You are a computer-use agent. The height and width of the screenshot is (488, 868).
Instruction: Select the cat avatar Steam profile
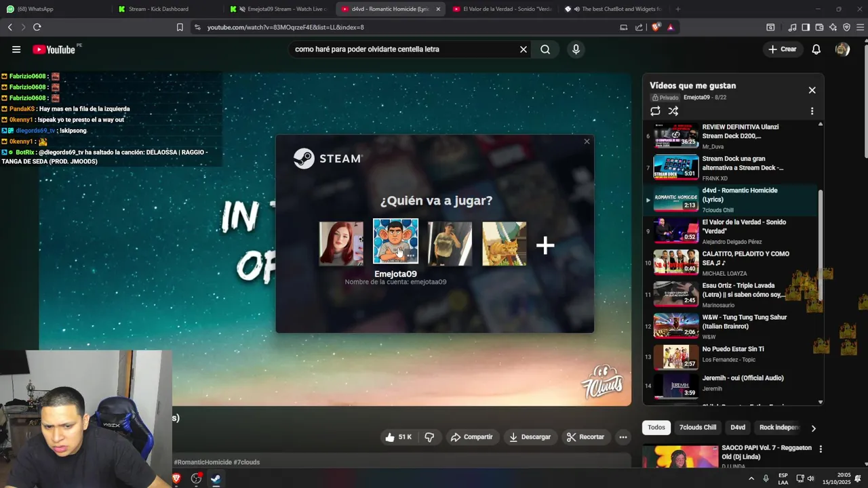click(x=504, y=243)
